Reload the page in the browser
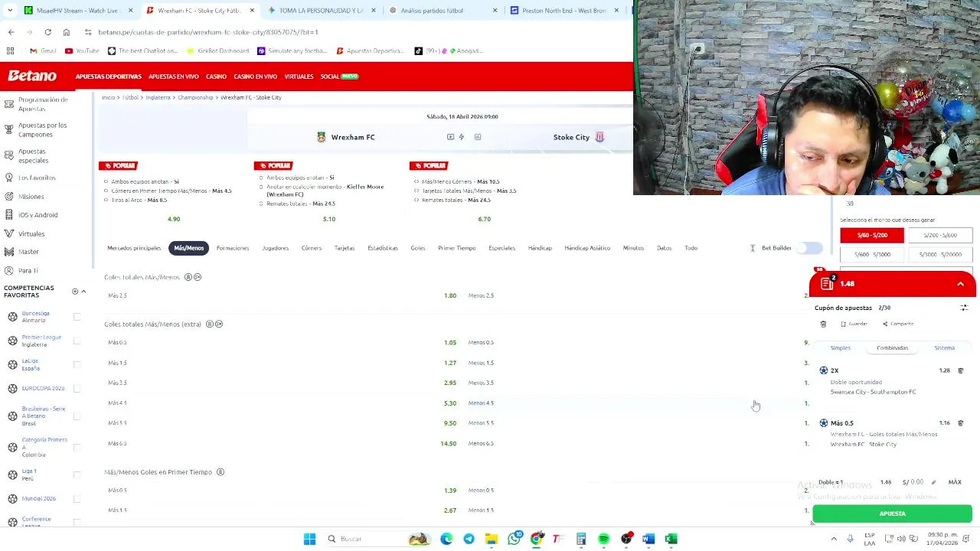 (x=47, y=32)
